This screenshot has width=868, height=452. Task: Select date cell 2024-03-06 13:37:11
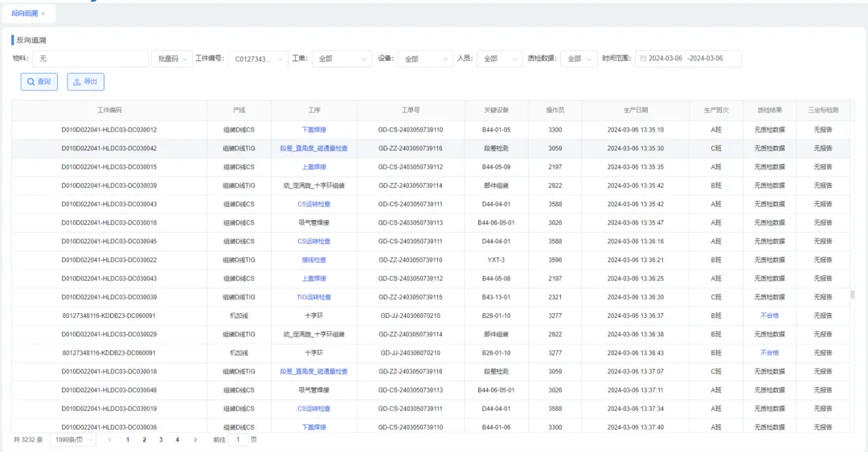tap(636, 390)
